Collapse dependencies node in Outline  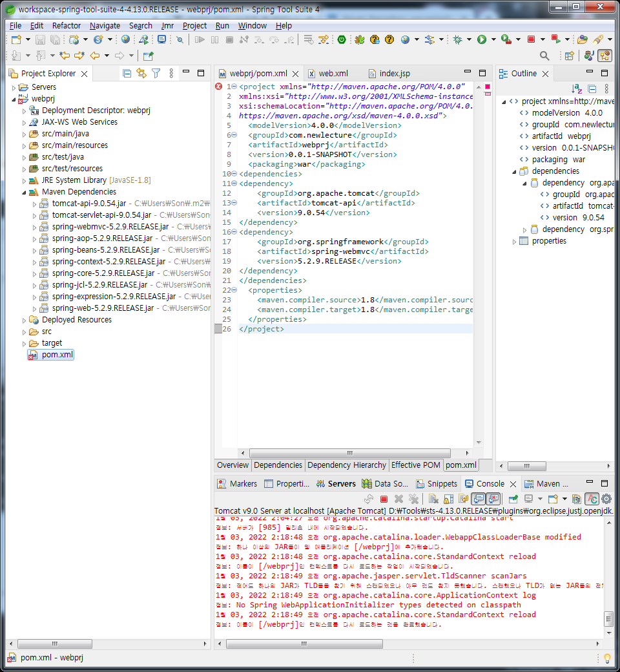[x=514, y=171]
